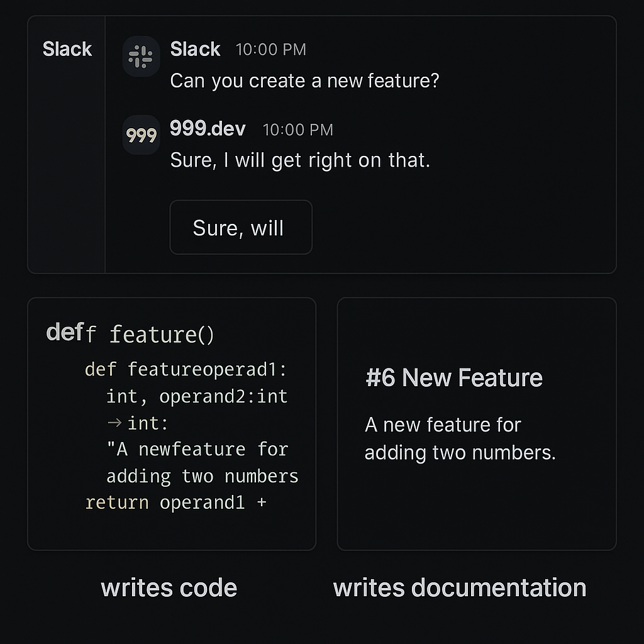Screen dimensions: 644x644
Task: Click the message 'Can you create a new feature?'
Action: [305, 81]
